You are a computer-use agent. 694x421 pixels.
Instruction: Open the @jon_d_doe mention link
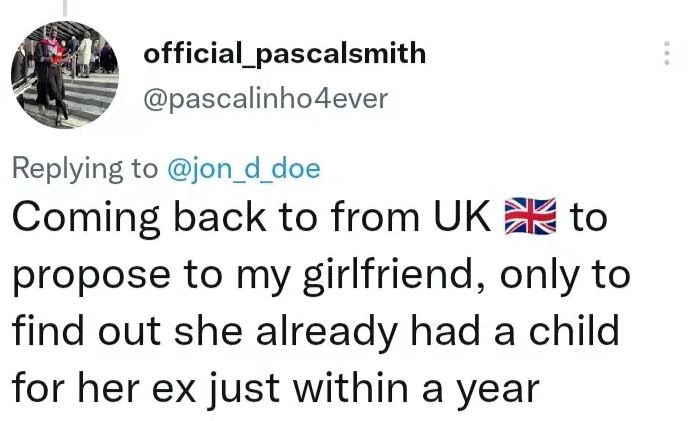[243, 168]
